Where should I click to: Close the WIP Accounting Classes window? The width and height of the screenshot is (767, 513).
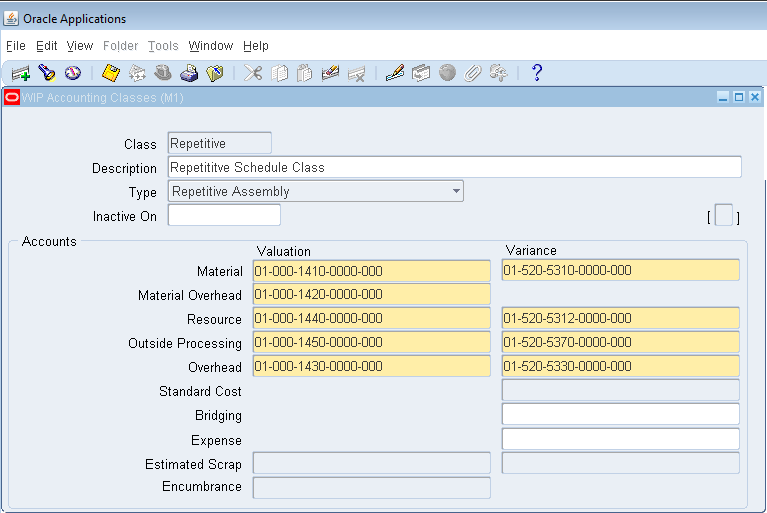[x=755, y=97]
